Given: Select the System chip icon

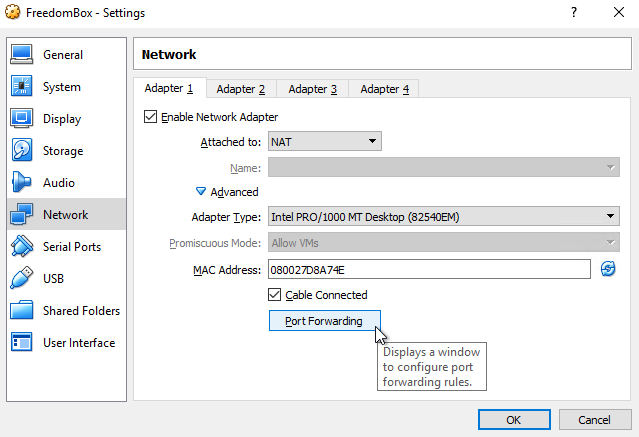Looking at the screenshot, I should coord(22,86).
